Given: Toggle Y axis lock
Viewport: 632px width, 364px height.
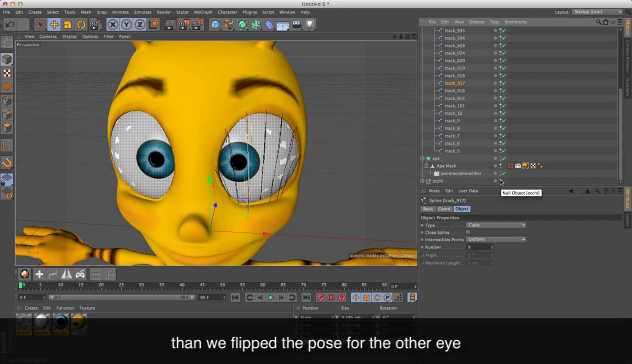Looking at the screenshot, I should point(126,25).
